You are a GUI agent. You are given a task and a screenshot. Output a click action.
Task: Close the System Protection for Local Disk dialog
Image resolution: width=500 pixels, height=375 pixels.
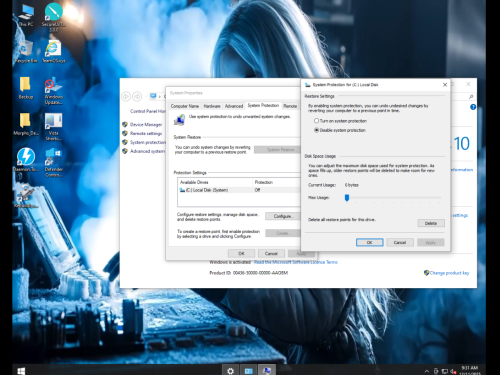pyautogui.click(x=445, y=85)
